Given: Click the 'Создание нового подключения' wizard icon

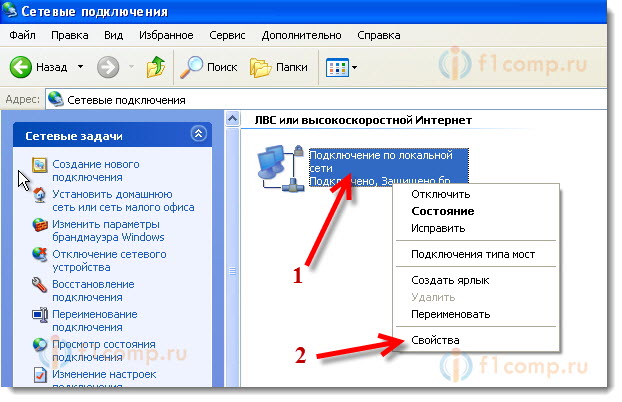Looking at the screenshot, I should [x=39, y=165].
